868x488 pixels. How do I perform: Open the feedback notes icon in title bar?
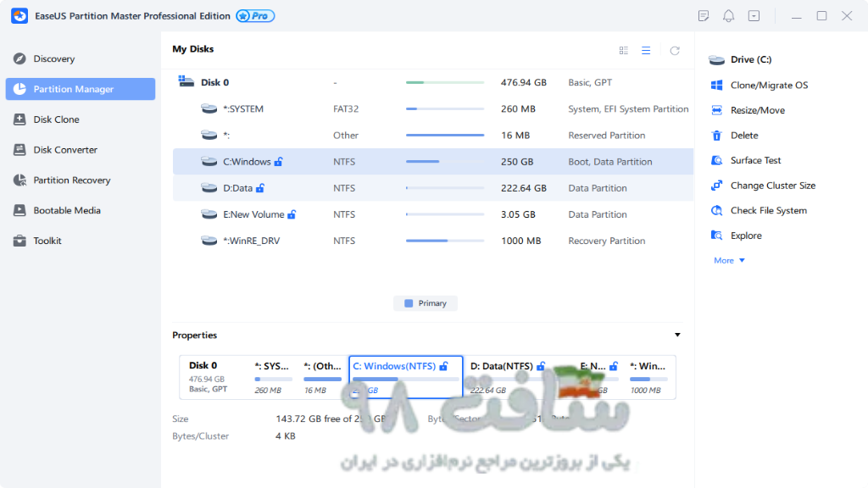[x=704, y=16]
